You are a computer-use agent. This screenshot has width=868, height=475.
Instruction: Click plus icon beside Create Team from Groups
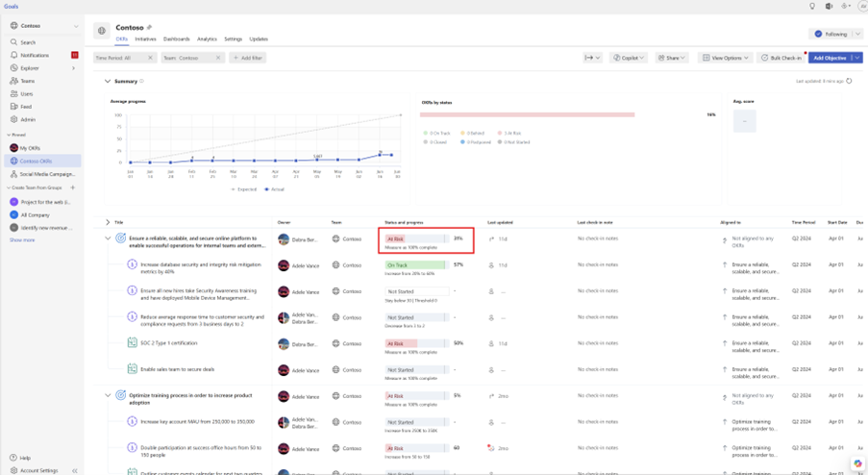(x=73, y=187)
